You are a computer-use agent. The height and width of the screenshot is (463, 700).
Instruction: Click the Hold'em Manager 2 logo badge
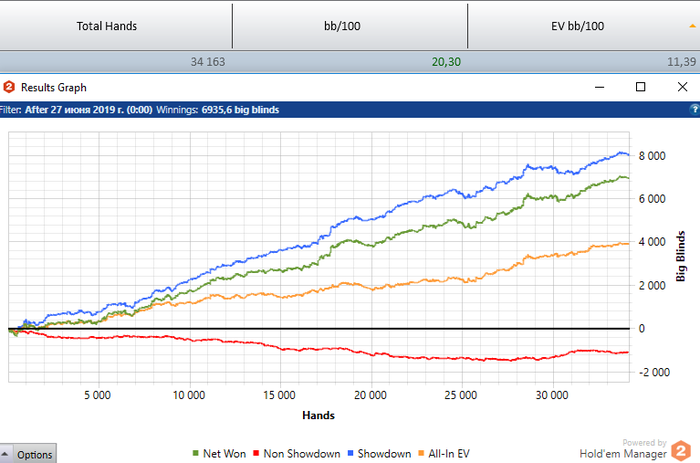click(x=682, y=450)
